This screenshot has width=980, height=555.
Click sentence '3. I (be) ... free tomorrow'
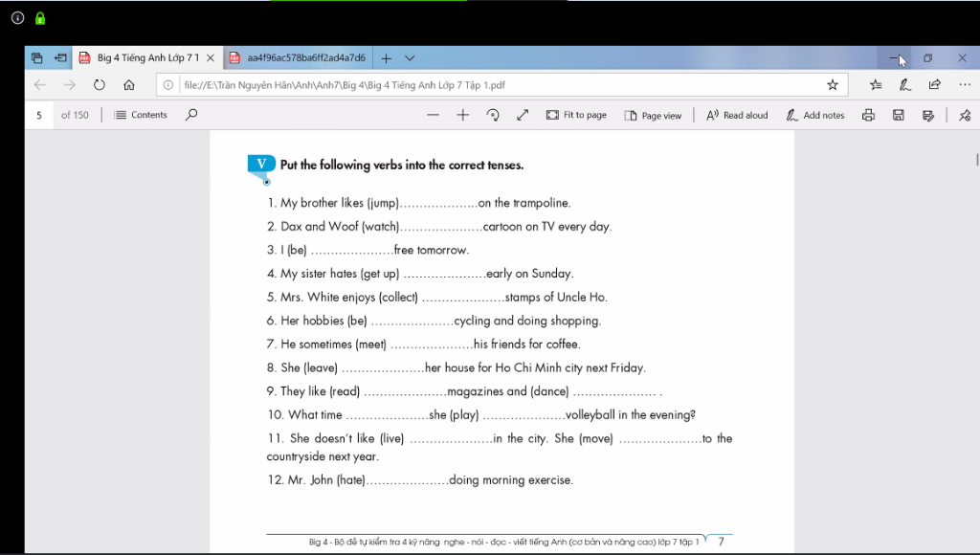368,250
